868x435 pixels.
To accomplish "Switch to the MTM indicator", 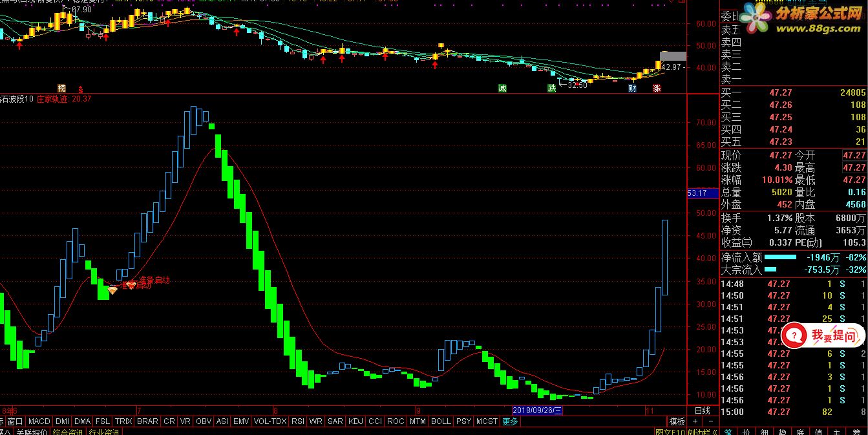I will [418, 421].
